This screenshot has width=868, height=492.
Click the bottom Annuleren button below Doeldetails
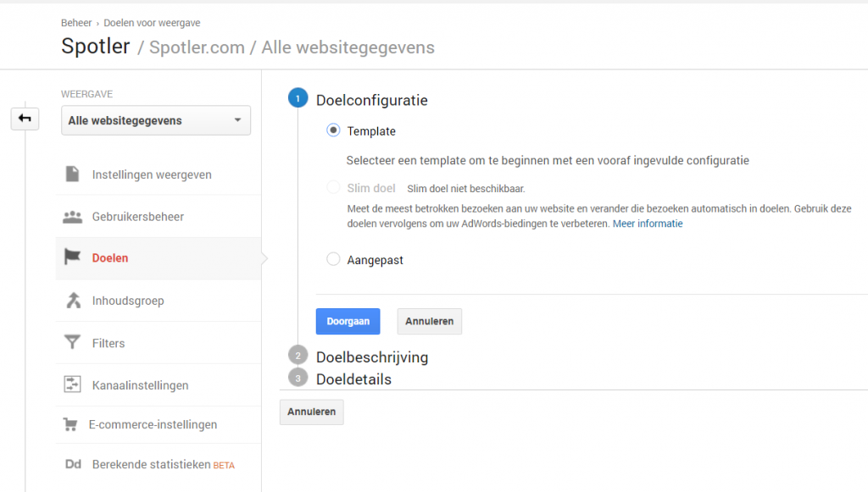coord(311,412)
